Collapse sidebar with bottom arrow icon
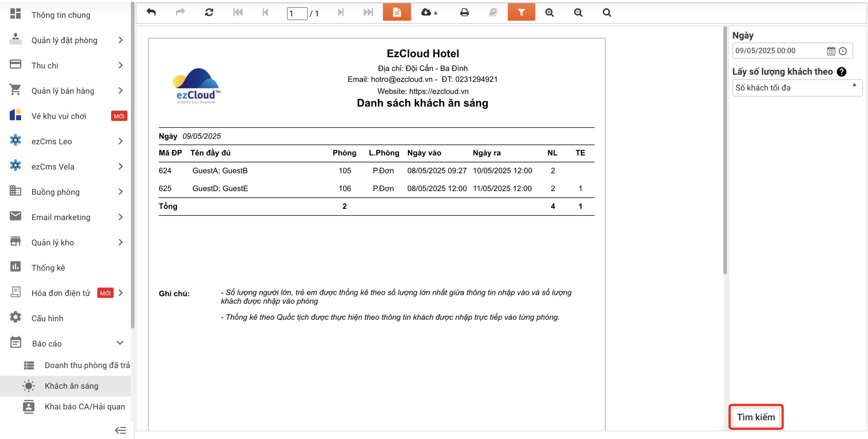Screen dimensions: 868x439 (x=120, y=430)
